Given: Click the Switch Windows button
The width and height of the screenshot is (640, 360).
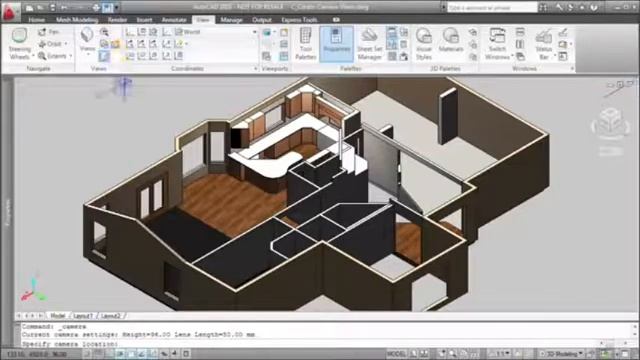Looking at the screenshot, I should click(497, 44).
